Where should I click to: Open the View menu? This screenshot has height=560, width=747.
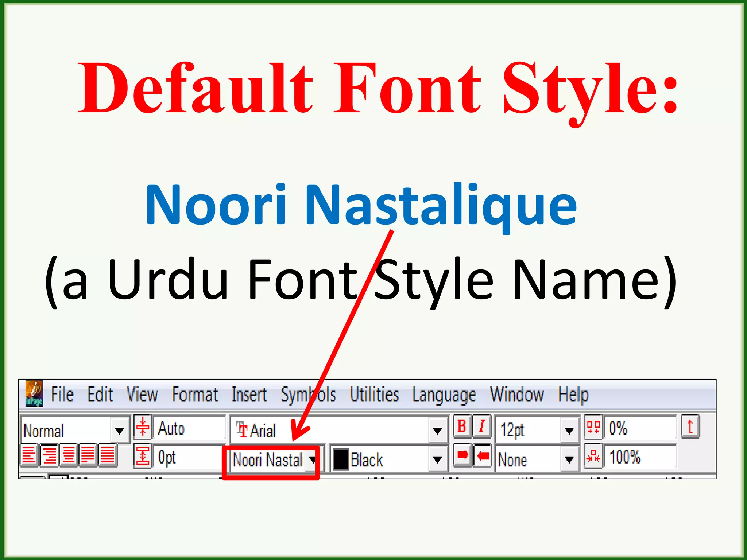tap(142, 395)
